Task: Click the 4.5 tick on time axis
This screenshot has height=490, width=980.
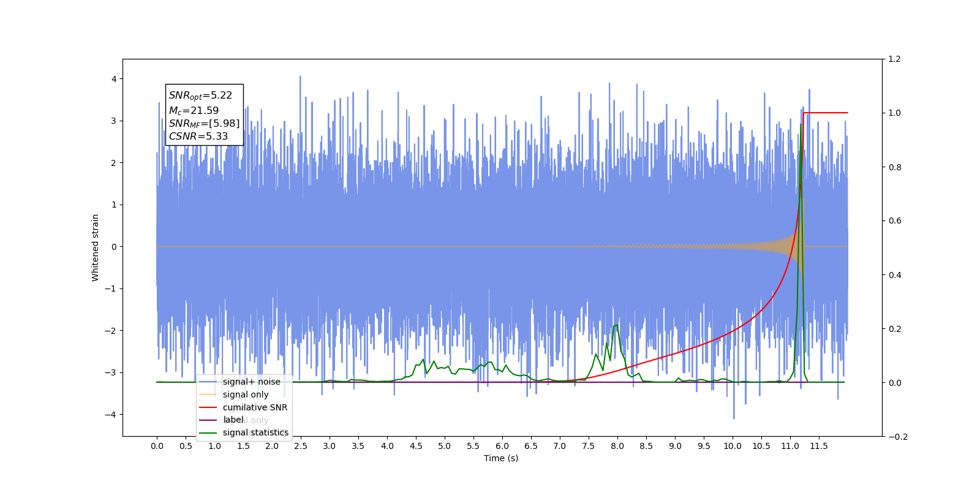Action: click(x=416, y=446)
